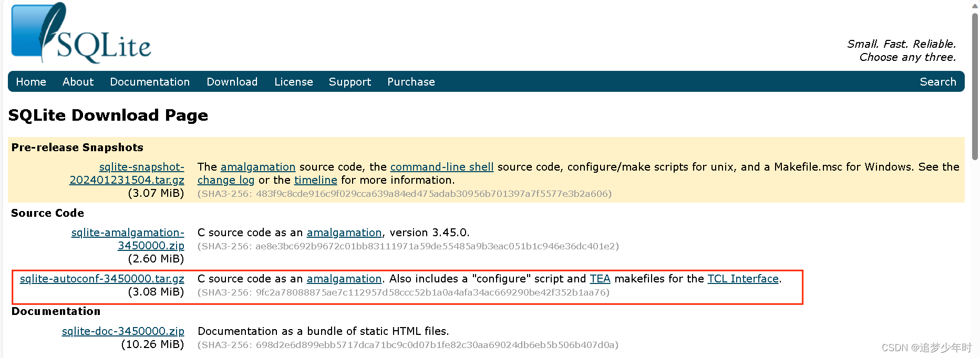Download sqlite-autoconf-3450000.tar.gz
The height and width of the screenshot is (358, 980).
click(x=102, y=279)
